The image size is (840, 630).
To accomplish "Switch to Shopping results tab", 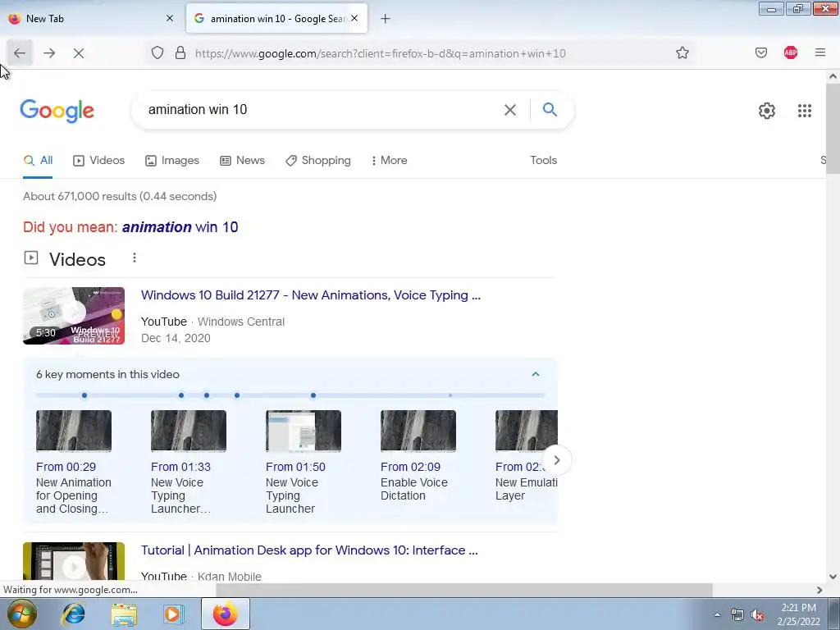I will pyautogui.click(x=318, y=160).
